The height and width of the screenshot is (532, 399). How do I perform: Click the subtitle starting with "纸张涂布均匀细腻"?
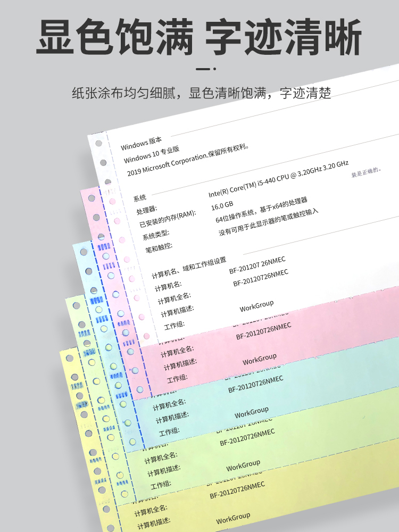pyautogui.click(x=202, y=93)
